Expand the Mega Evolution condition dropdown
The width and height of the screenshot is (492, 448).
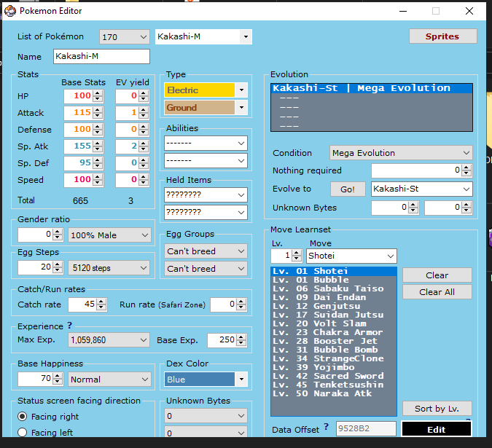(466, 153)
